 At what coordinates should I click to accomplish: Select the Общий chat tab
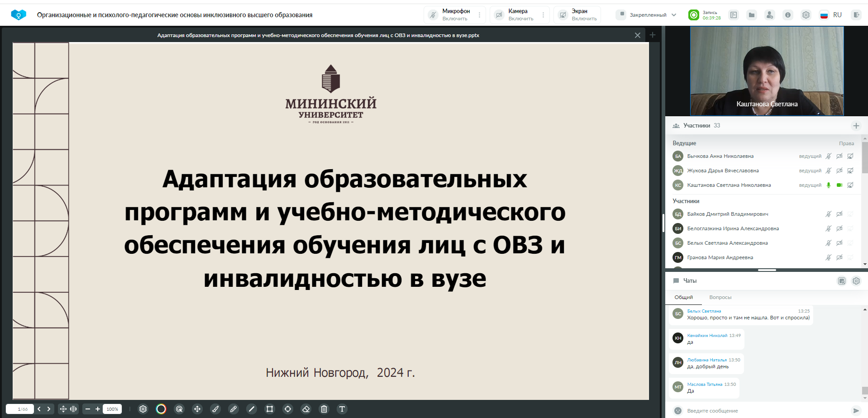click(x=683, y=297)
